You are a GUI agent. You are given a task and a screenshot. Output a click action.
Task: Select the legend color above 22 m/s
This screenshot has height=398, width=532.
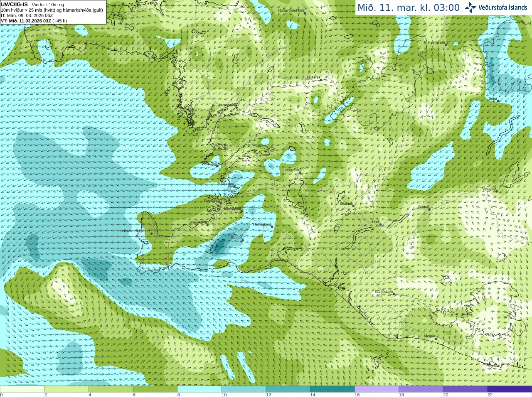pyautogui.click(x=510, y=389)
